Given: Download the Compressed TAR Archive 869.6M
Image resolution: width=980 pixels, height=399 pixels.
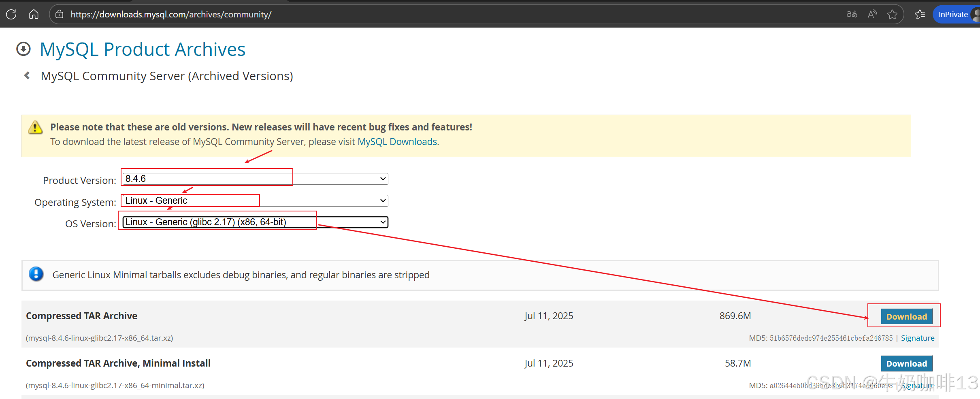Looking at the screenshot, I should pos(906,316).
